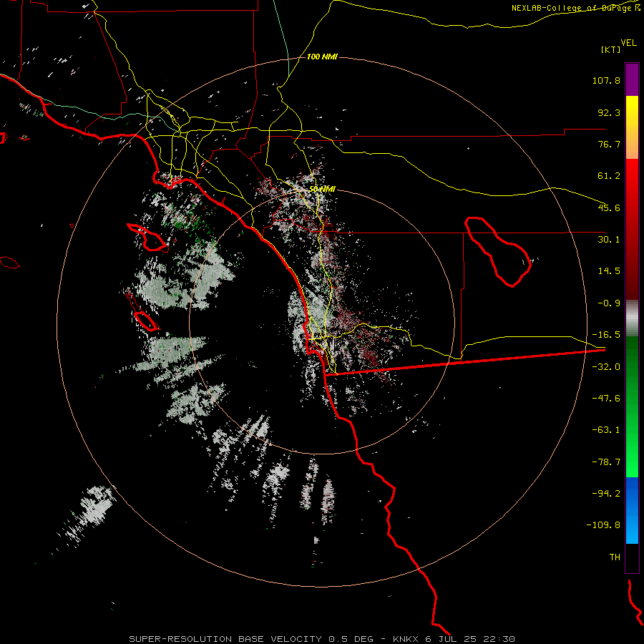Click the TH legend label

[615, 557]
